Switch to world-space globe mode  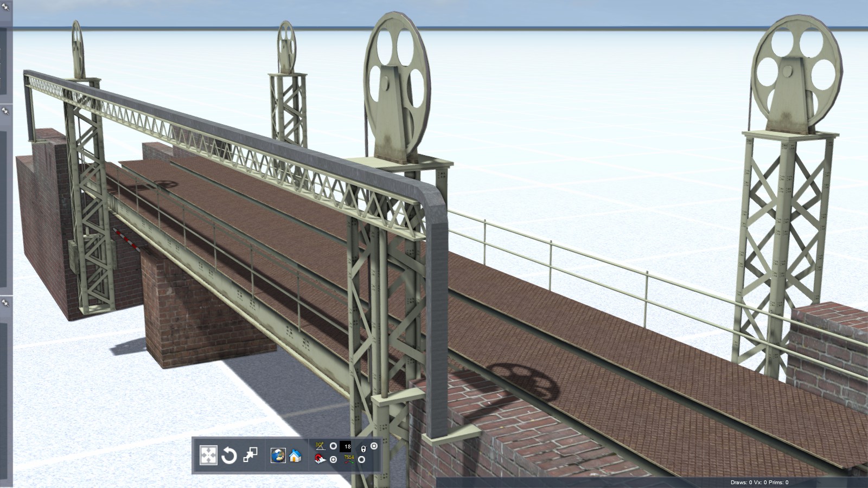tap(278, 455)
